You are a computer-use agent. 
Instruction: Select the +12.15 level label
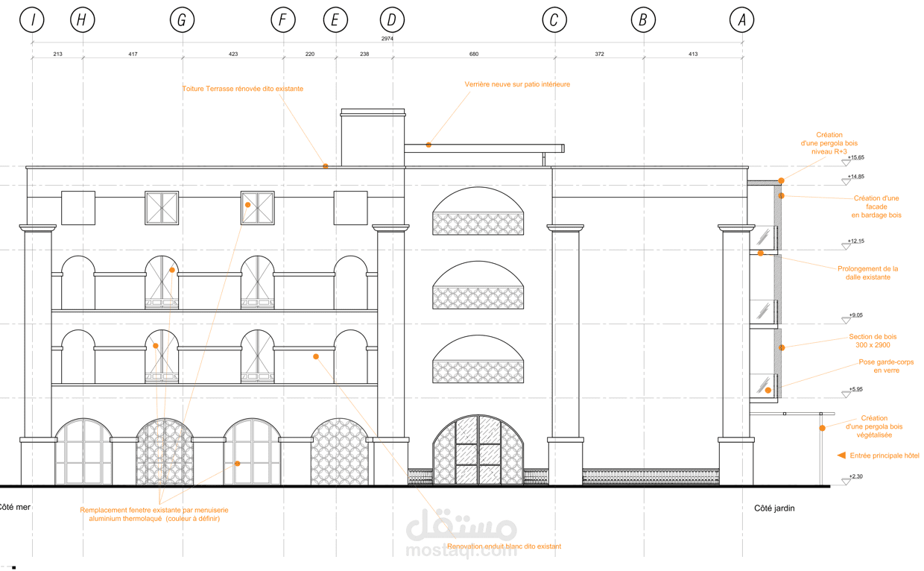tap(855, 241)
